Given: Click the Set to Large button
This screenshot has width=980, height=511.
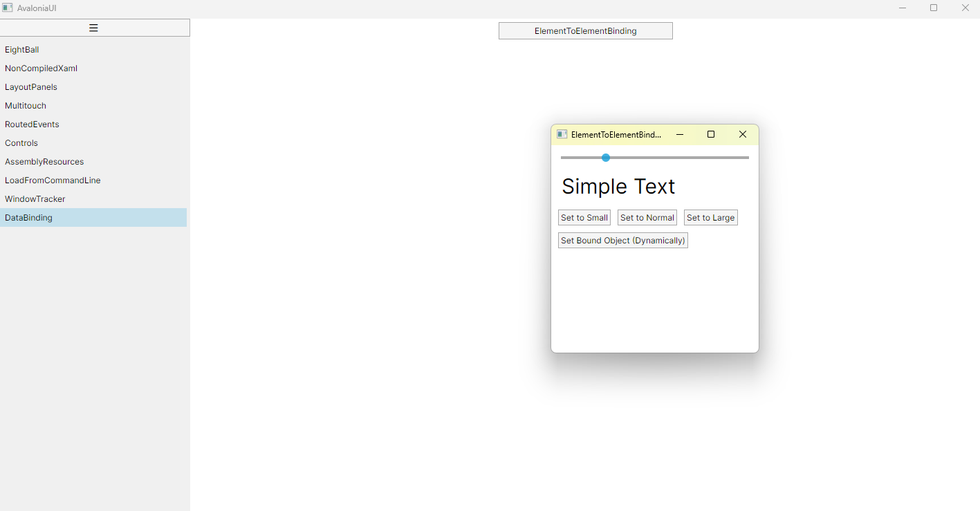Looking at the screenshot, I should (x=711, y=218).
